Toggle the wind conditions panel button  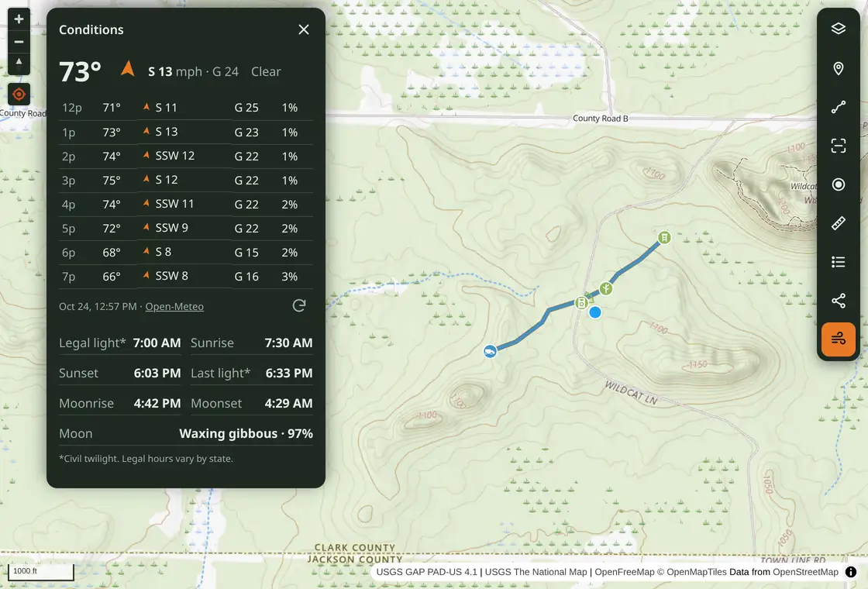(x=838, y=339)
